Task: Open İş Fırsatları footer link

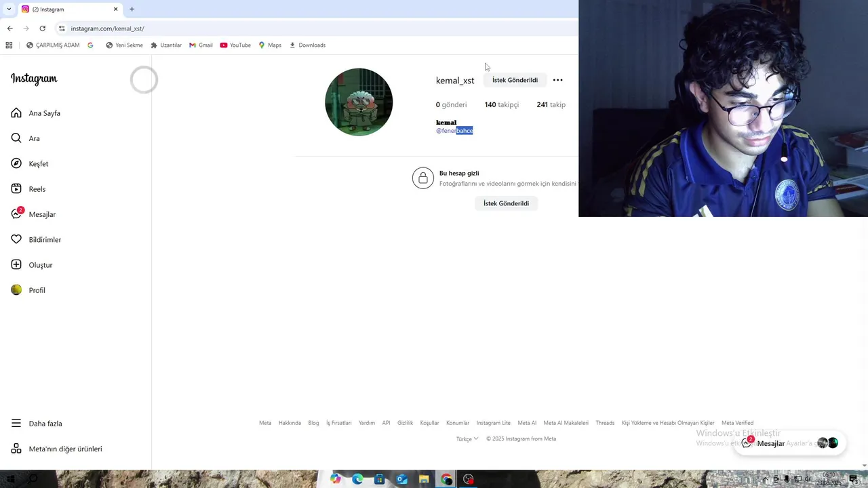Action: point(338,423)
